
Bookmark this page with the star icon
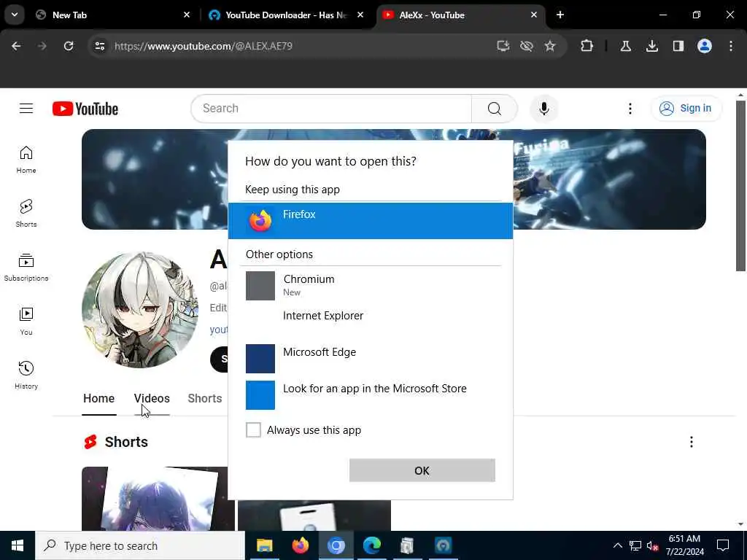coord(550,46)
